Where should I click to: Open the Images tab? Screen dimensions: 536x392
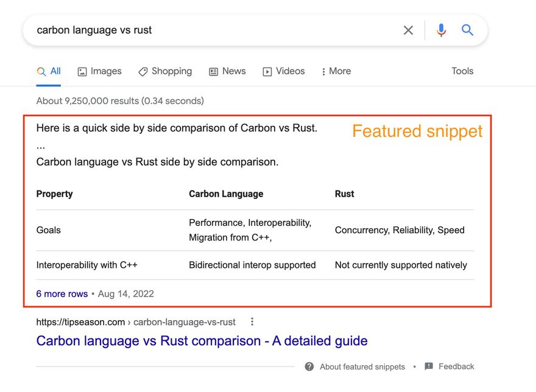[x=100, y=71]
